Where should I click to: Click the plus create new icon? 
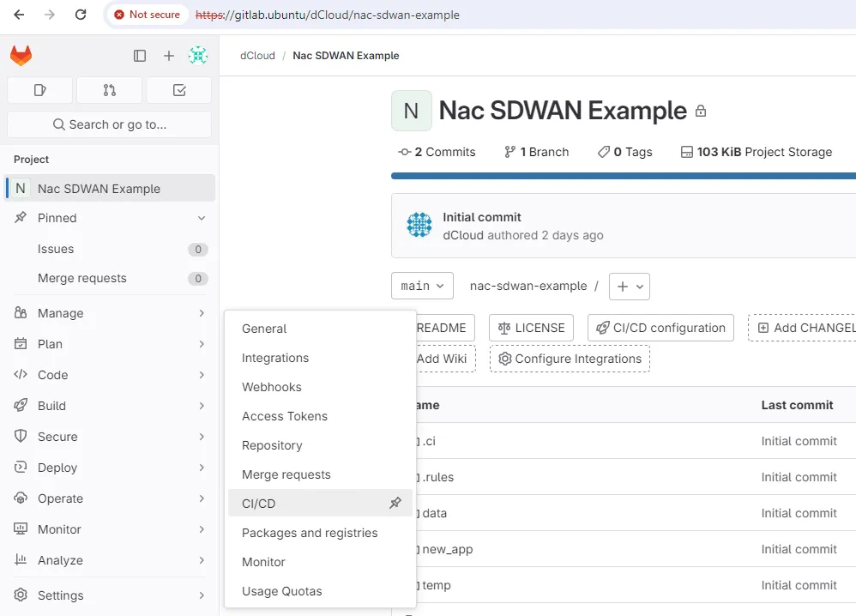click(x=169, y=56)
